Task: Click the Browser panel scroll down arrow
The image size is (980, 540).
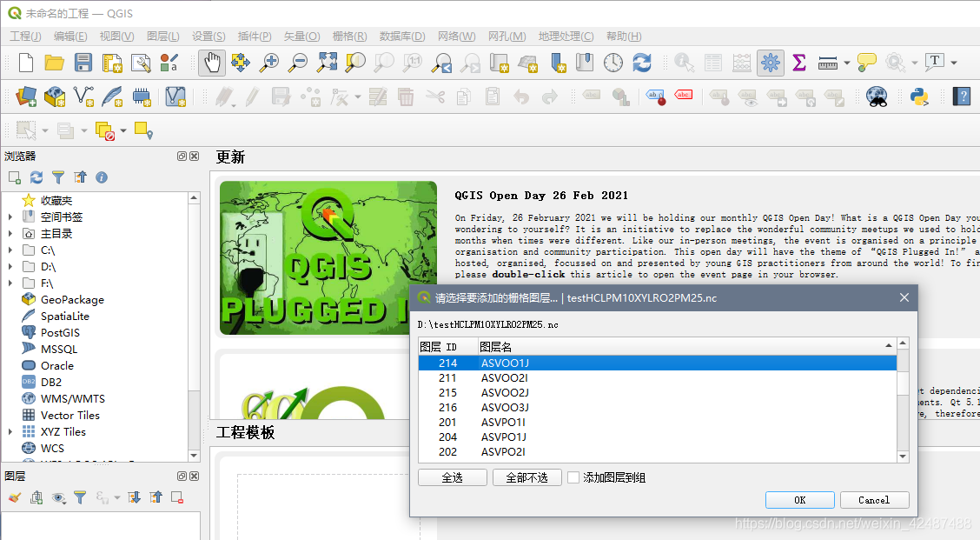Action: [194, 456]
